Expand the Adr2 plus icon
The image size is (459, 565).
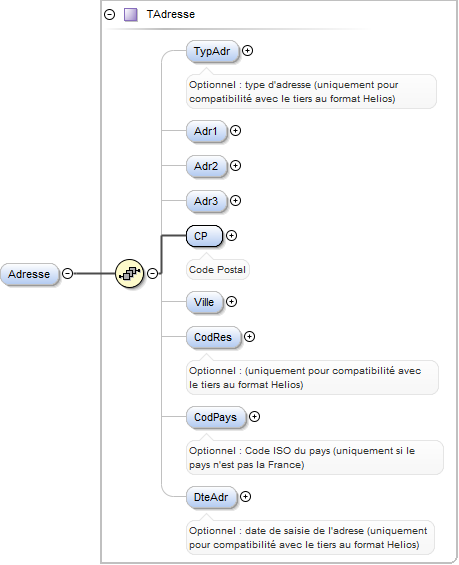click(235, 165)
